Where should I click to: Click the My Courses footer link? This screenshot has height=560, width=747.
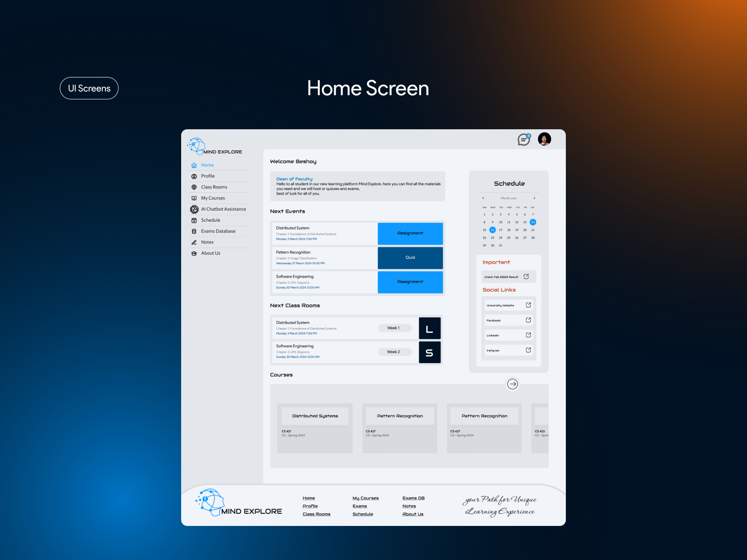coord(366,498)
